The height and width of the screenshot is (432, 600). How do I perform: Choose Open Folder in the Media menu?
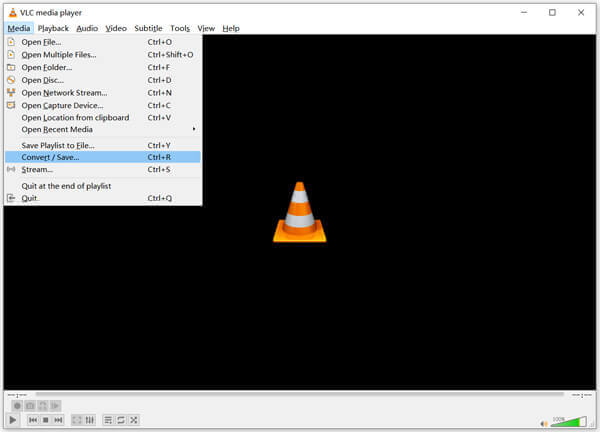[103, 67]
